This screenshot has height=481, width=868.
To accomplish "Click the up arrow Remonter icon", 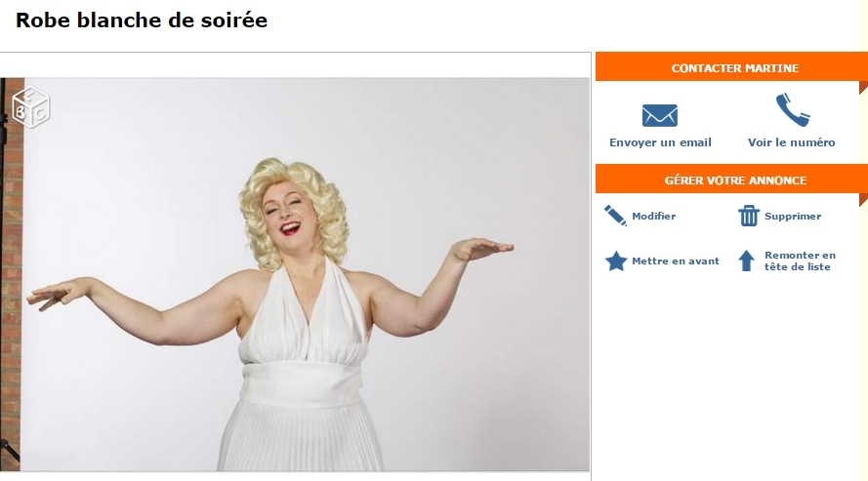I will point(746,261).
